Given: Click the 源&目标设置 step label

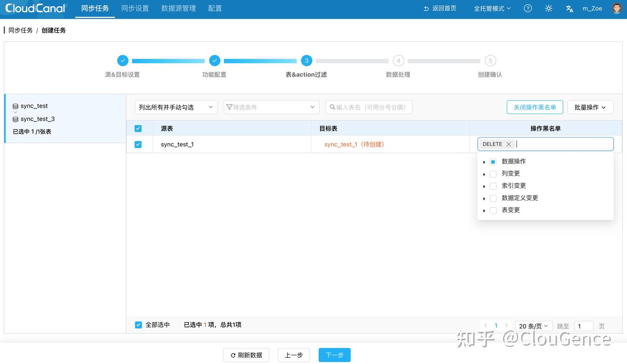Looking at the screenshot, I should (x=122, y=74).
